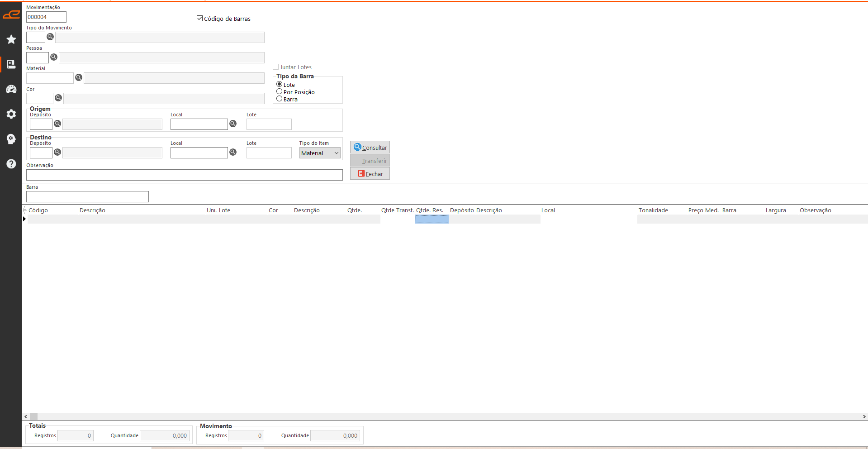Open Material search lookup icon
This screenshot has width=868, height=449.
coord(79,77)
